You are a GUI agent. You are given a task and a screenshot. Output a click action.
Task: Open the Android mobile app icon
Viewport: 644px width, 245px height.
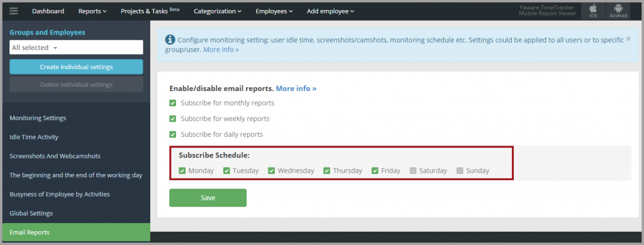pos(618,11)
